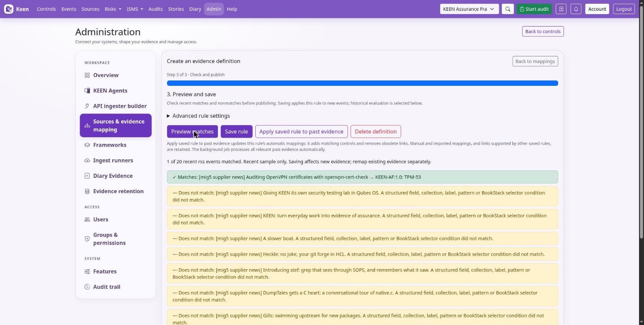644x325 pixels.
Task: Open the ISMS dropdown menu
Action: pos(135,9)
